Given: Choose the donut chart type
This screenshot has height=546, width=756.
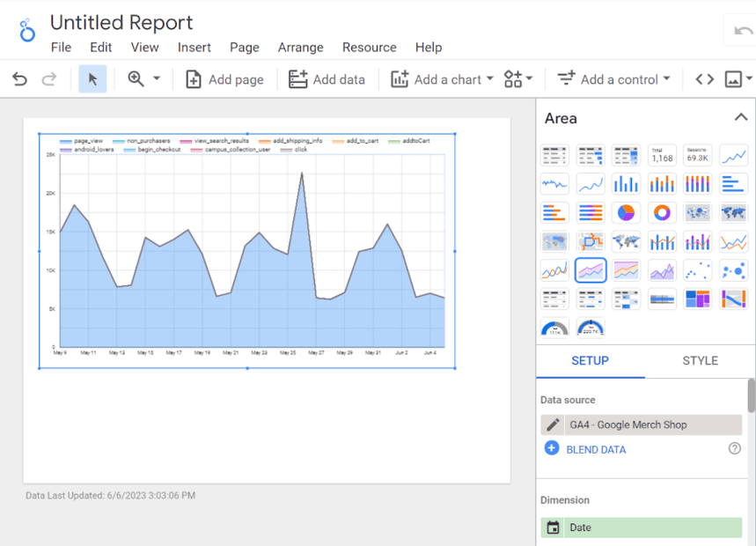Looking at the screenshot, I should [x=662, y=213].
